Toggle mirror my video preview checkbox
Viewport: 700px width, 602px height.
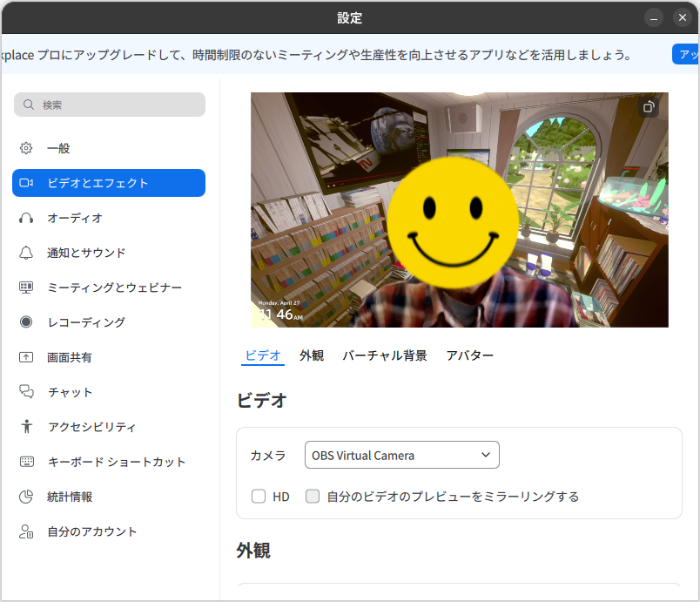click(x=313, y=497)
